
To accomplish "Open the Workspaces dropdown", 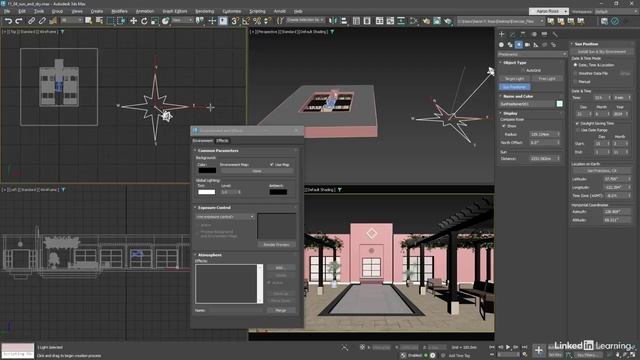I will 617,11.
